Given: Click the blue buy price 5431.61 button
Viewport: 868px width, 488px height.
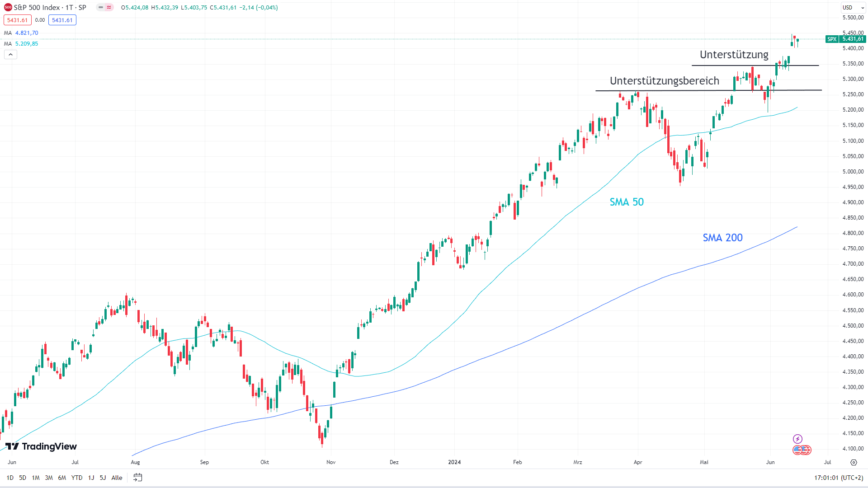Looking at the screenshot, I should pos(62,20).
